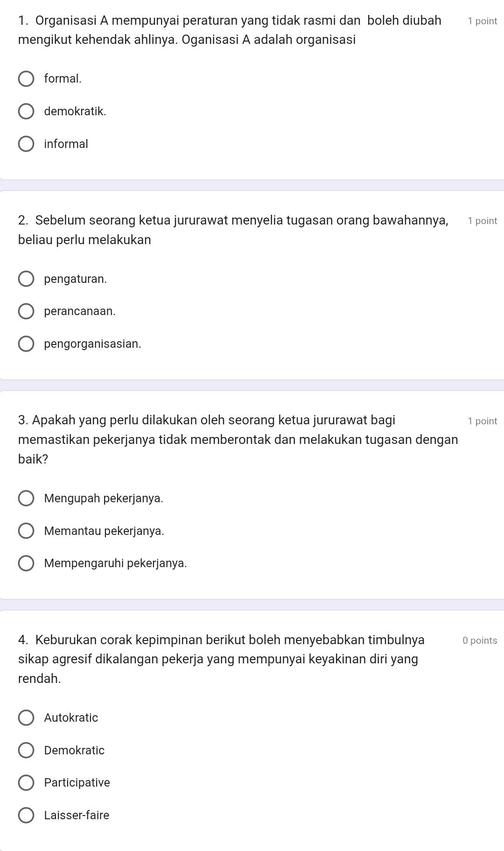Select 'pengaturan.' radio button
The width and height of the screenshot is (504, 851).
[26, 279]
